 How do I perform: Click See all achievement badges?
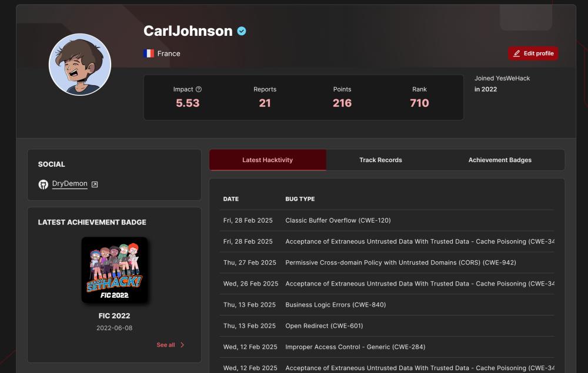[x=166, y=345]
